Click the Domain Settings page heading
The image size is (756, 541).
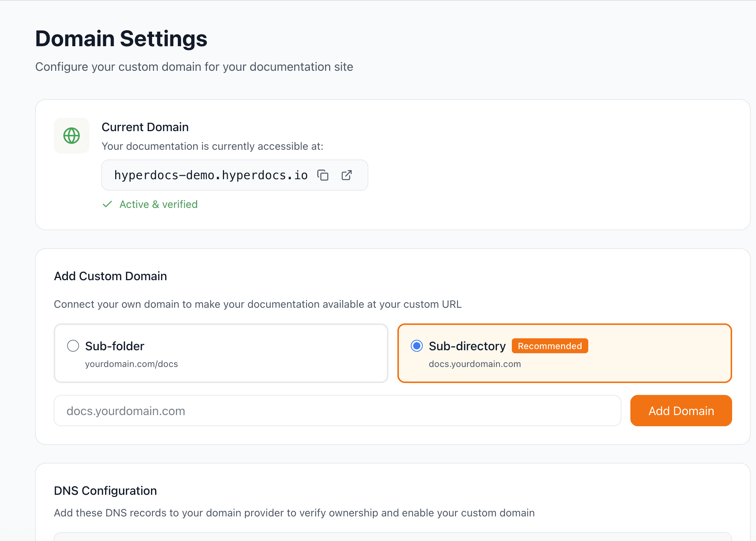pyautogui.click(x=121, y=39)
